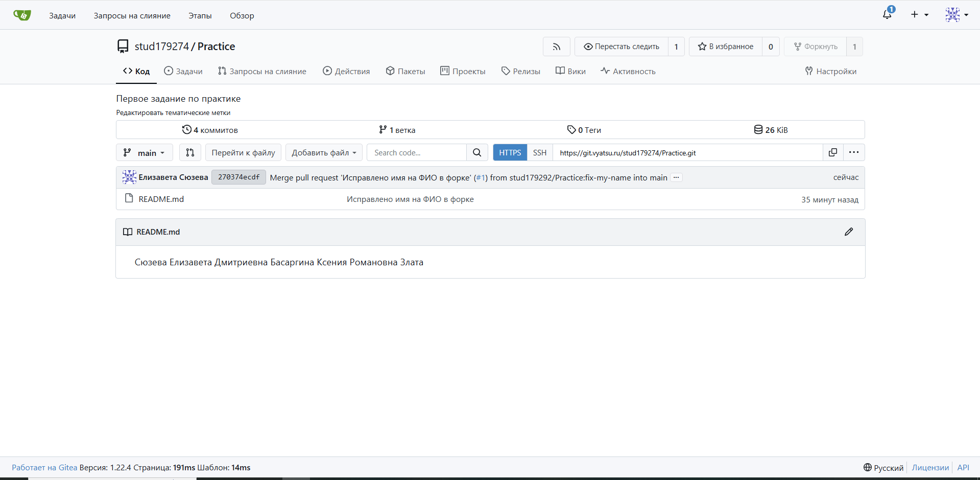This screenshot has width=980, height=480.
Task: Edit README.md with the pencil icon
Action: pos(849,232)
